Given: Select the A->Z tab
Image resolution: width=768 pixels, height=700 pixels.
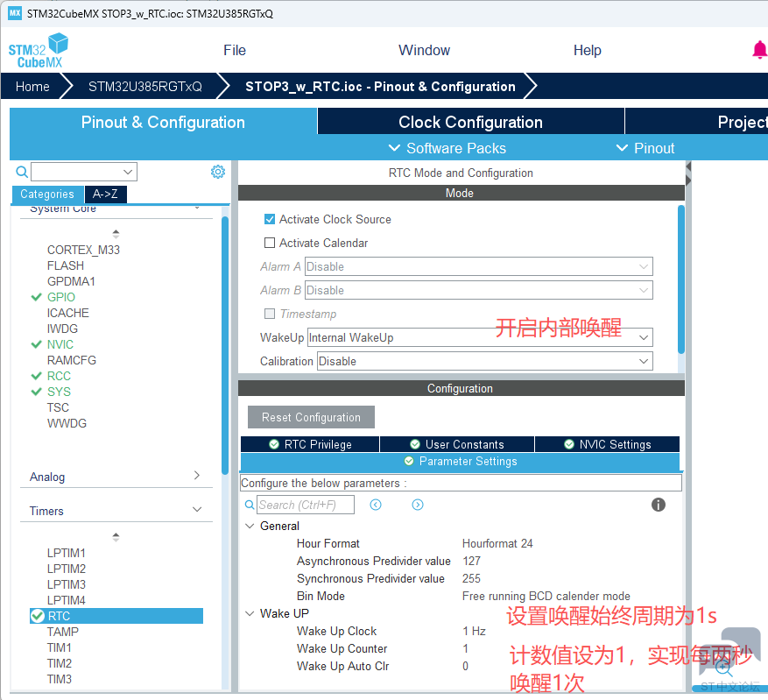Looking at the screenshot, I should click(105, 194).
